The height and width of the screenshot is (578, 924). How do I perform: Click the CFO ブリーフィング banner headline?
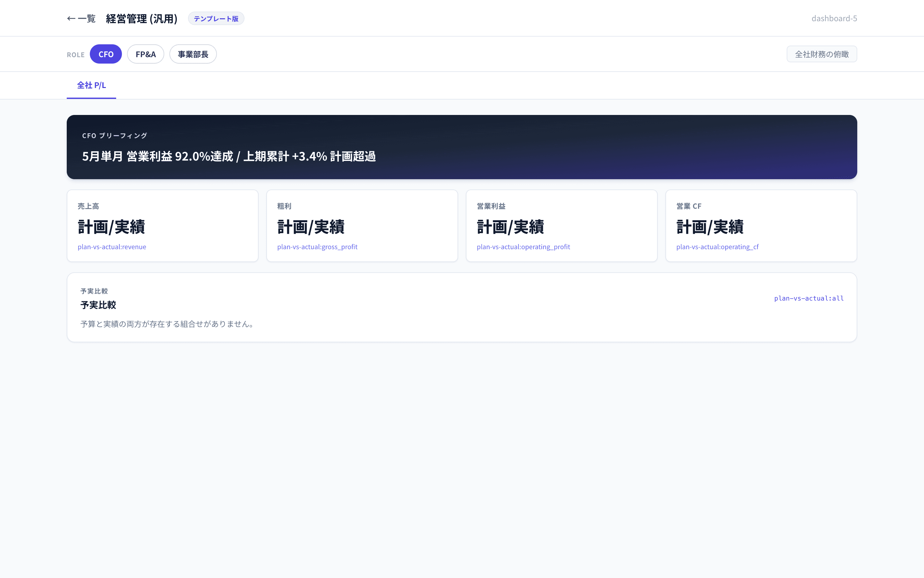[229, 156]
